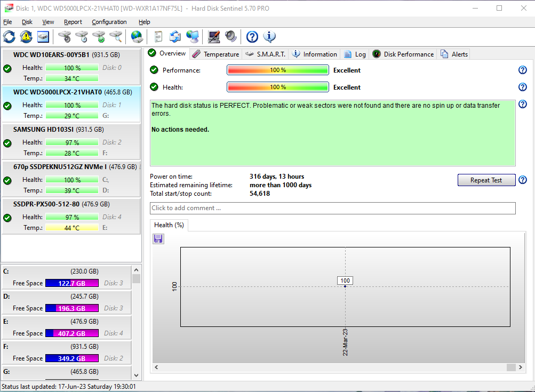The height and width of the screenshot is (392, 535).
Task: Select the Health (%) graph tab
Action: pyautogui.click(x=169, y=225)
